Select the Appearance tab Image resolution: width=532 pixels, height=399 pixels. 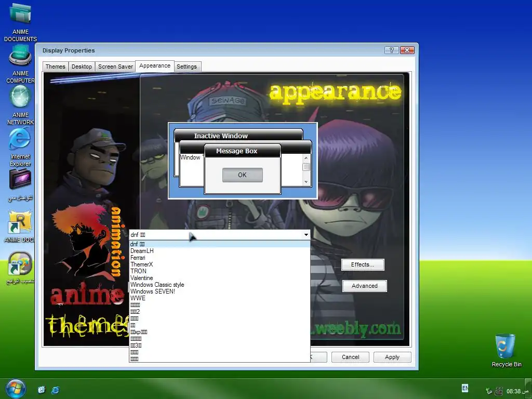tap(155, 66)
